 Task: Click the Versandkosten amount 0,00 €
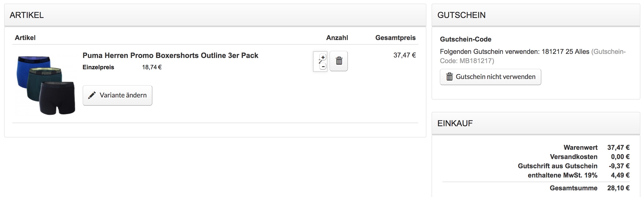click(620, 157)
